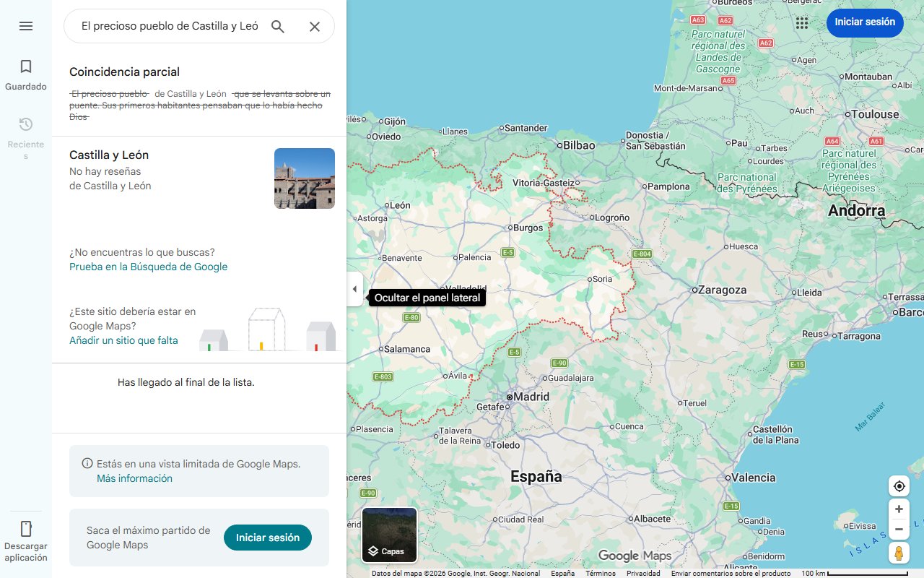Click Prueba en la Búsqueda de Google

(148, 267)
